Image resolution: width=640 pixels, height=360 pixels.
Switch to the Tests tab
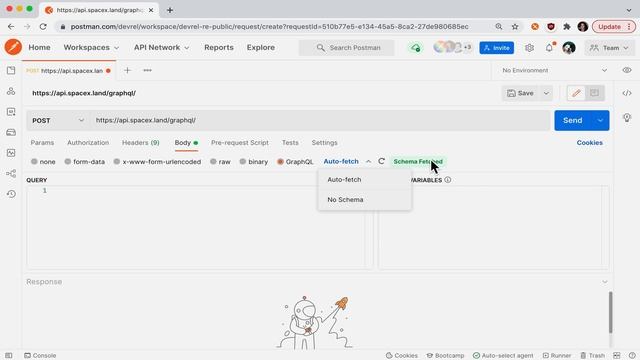[290, 142]
